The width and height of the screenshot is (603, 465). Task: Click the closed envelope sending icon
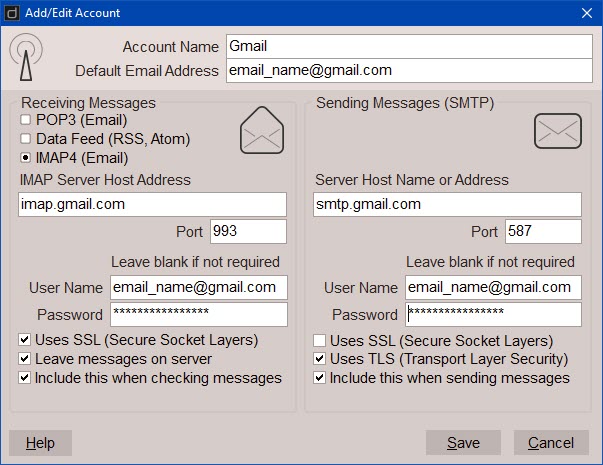point(558,131)
